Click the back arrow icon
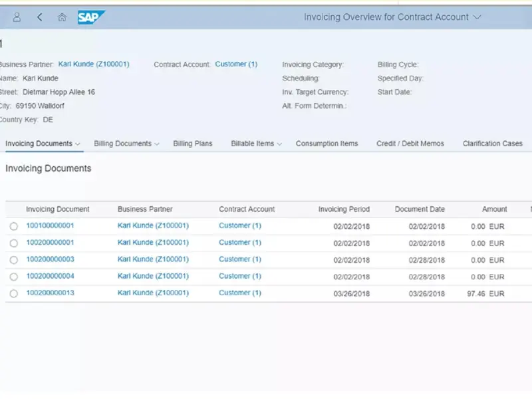This screenshot has width=532, height=399. click(39, 17)
